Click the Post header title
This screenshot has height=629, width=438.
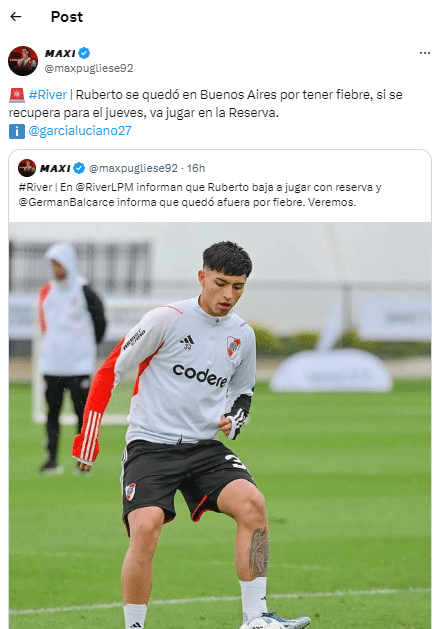(67, 17)
